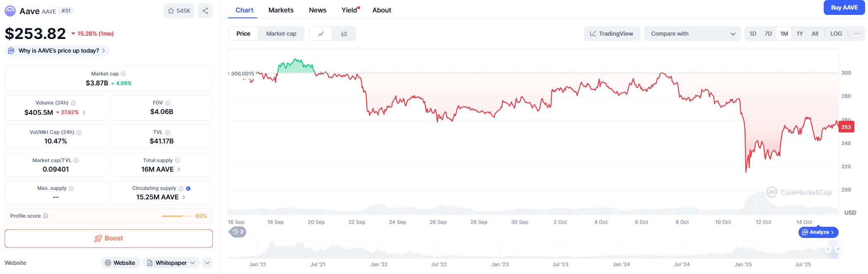Open the Website link
Viewport: 868px width, 274px height.
pos(120,263)
